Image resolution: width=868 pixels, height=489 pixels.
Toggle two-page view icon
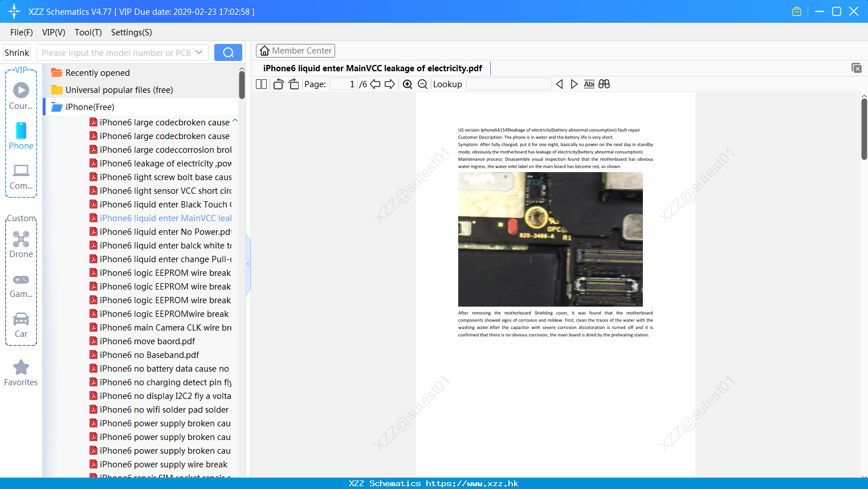pyautogui.click(x=261, y=84)
